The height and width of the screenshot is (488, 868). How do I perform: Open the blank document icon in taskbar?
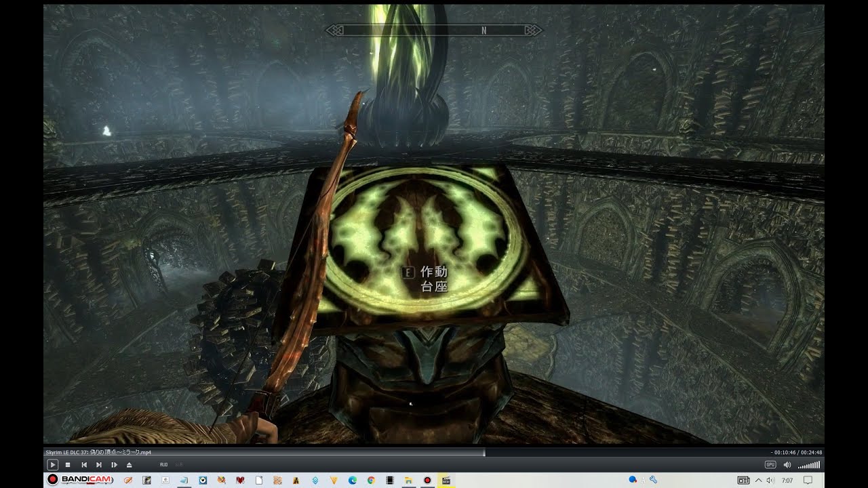[x=259, y=480]
